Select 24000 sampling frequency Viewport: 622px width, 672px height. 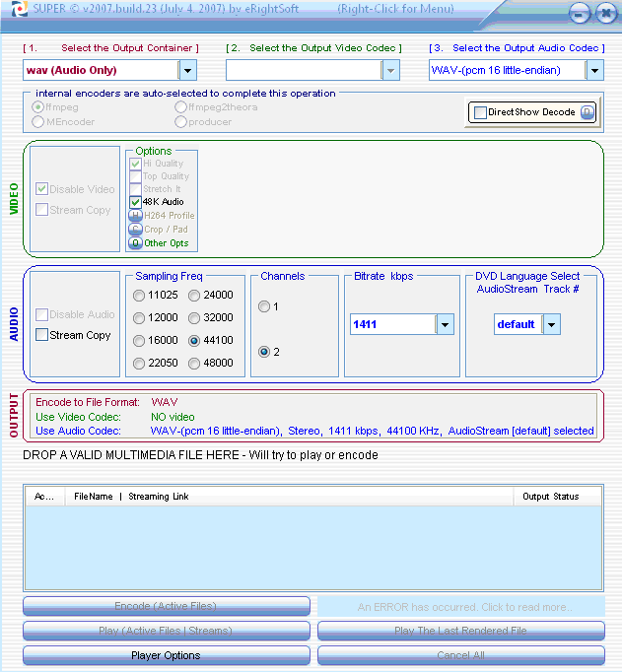[194, 296]
